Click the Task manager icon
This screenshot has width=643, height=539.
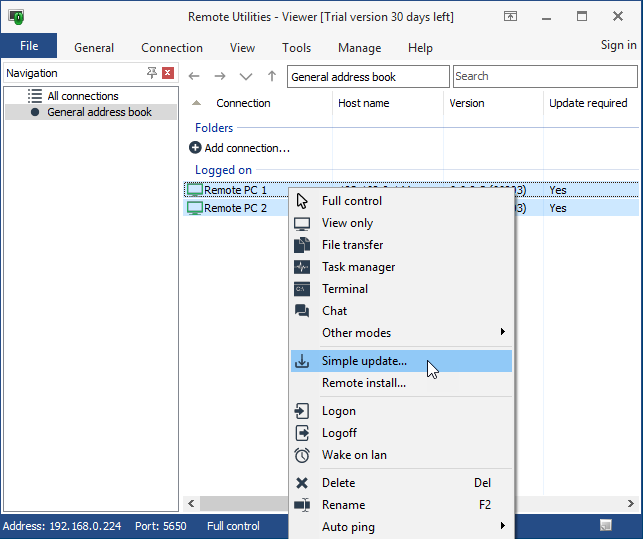coord(302,267)
